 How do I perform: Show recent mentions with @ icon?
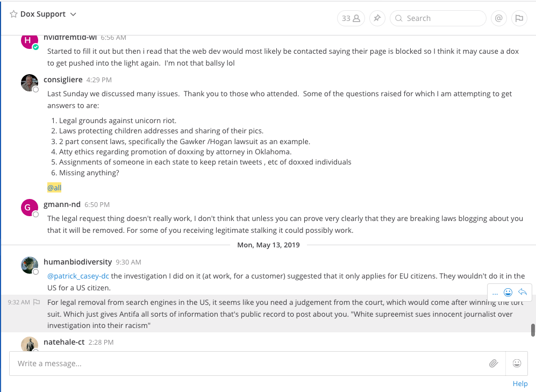coord(499,18)
